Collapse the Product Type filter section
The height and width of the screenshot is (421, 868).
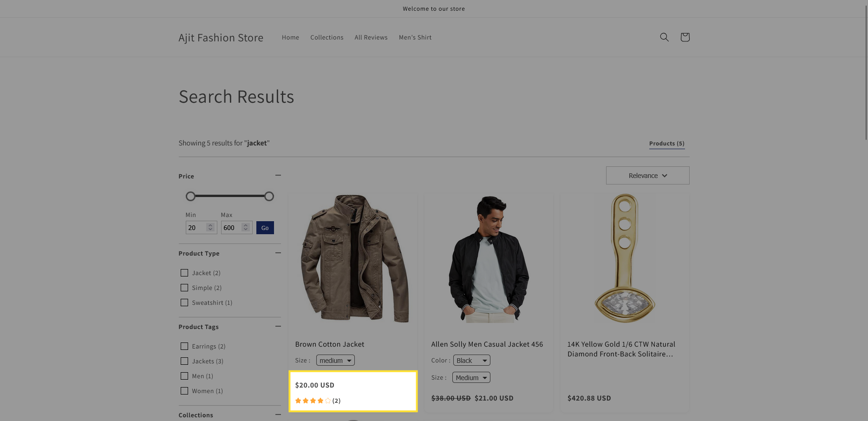point(278,253)
